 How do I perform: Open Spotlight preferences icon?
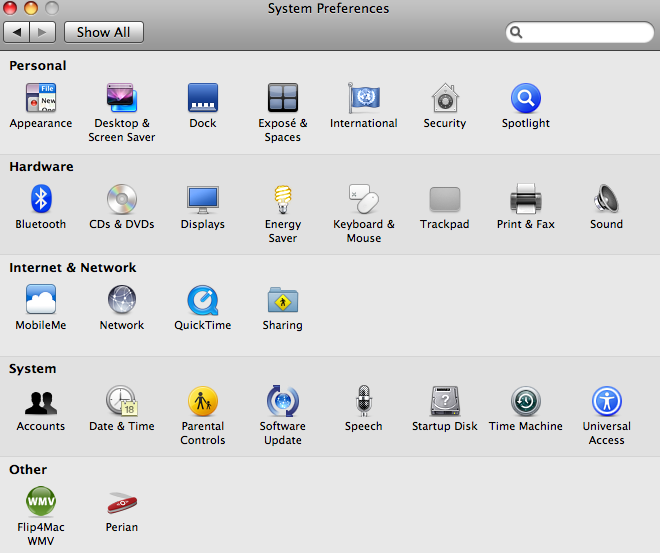(526, 98)
